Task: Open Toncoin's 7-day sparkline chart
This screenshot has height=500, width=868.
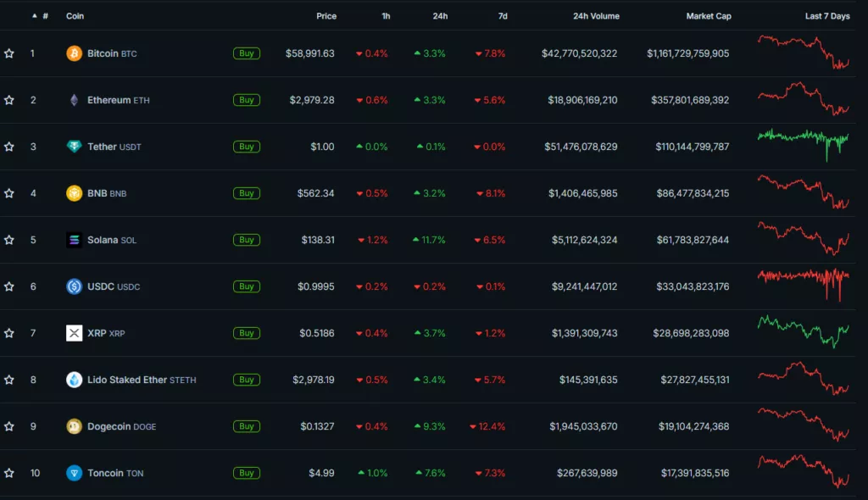Action: click(x=804, y=471)
